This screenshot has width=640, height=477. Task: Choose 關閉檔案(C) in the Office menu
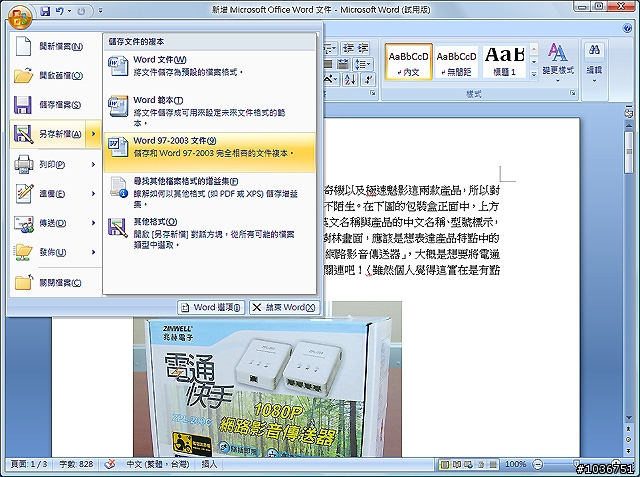pos(55,283)
